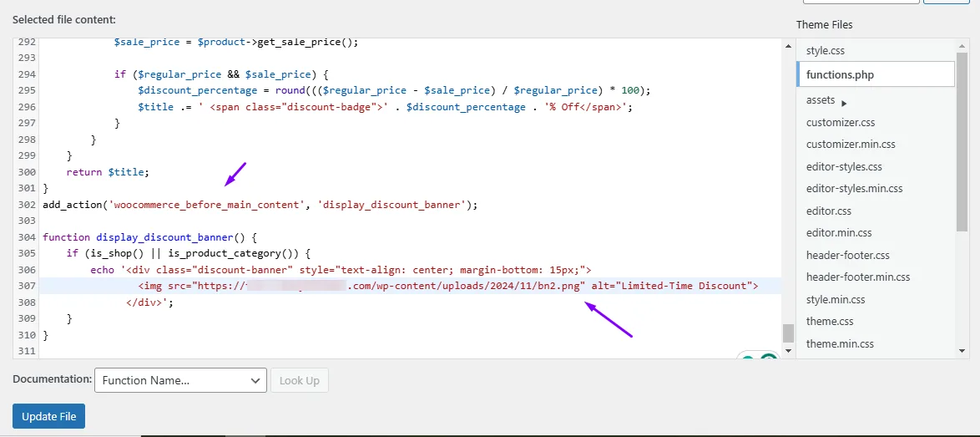
Task: Place cursor on line 302 add_action code
Action: [x=260, y=205]
